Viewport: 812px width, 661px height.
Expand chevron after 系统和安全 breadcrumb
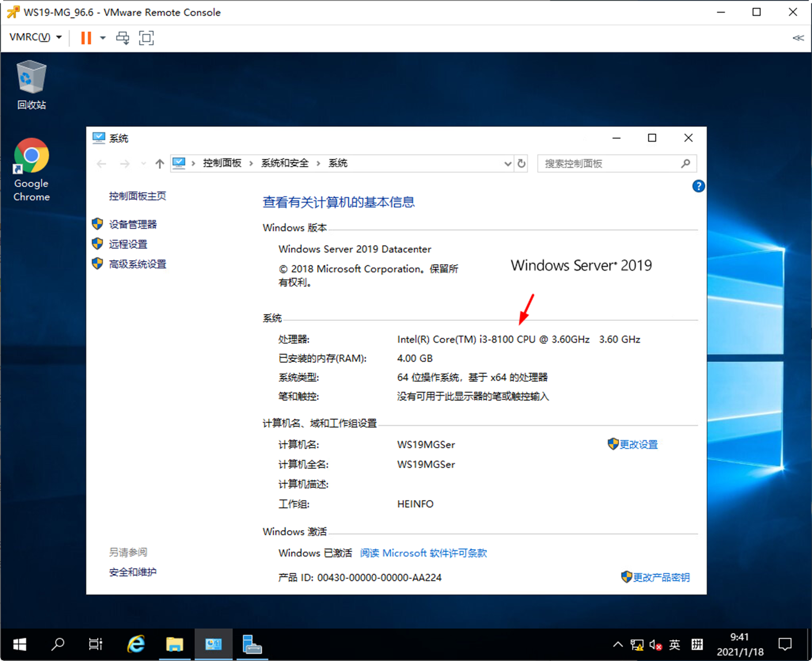point(318,163)
